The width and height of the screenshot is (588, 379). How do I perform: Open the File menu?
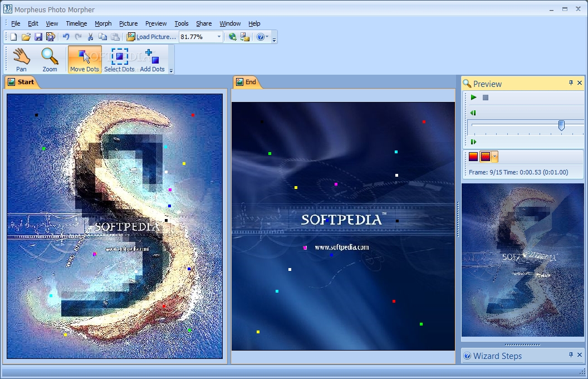(x=16, y=23)
